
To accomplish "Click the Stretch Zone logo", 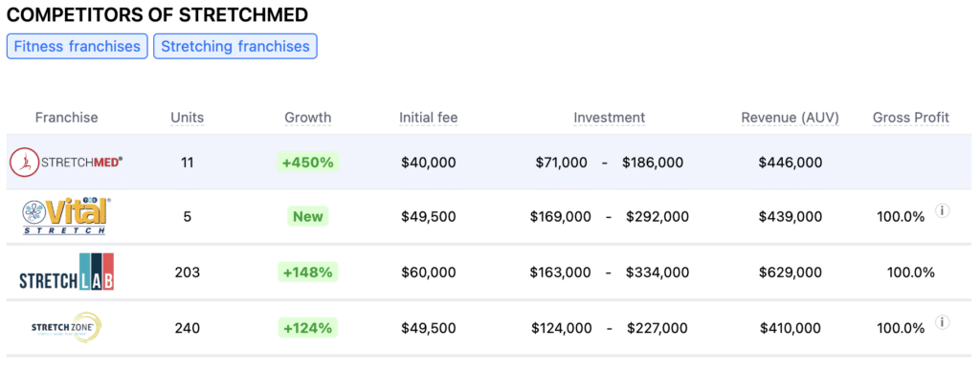I will 66,327.
